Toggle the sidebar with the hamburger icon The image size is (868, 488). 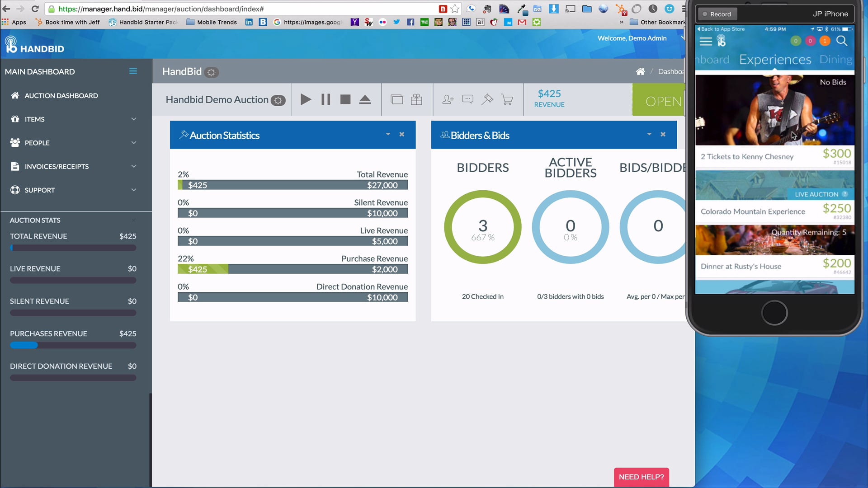coord(133,71)
